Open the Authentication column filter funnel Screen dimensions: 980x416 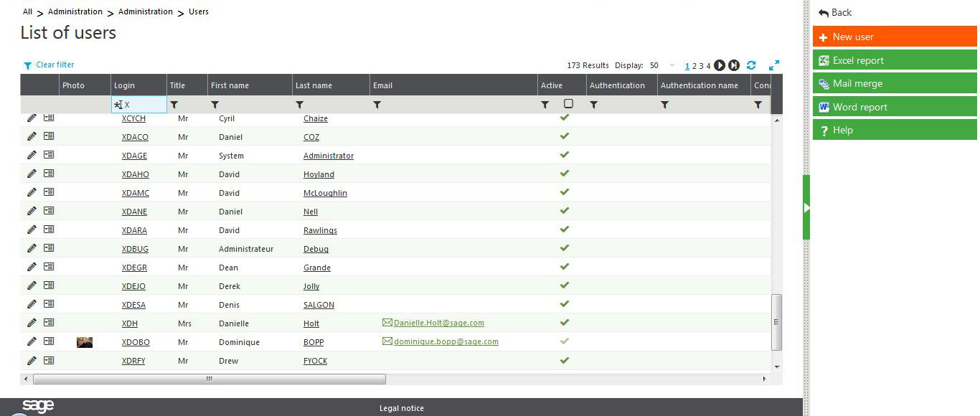click(593, 105)
